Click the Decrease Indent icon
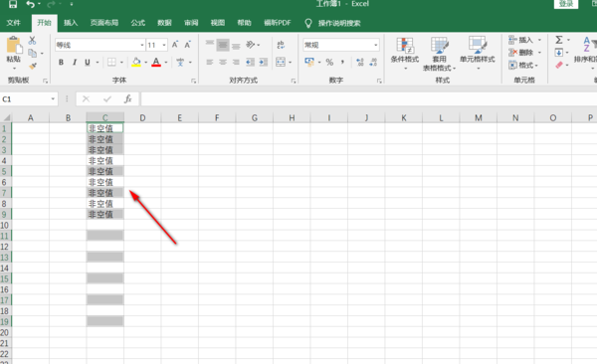The width and height of the screenshot is (597, 364). (250, 62)
